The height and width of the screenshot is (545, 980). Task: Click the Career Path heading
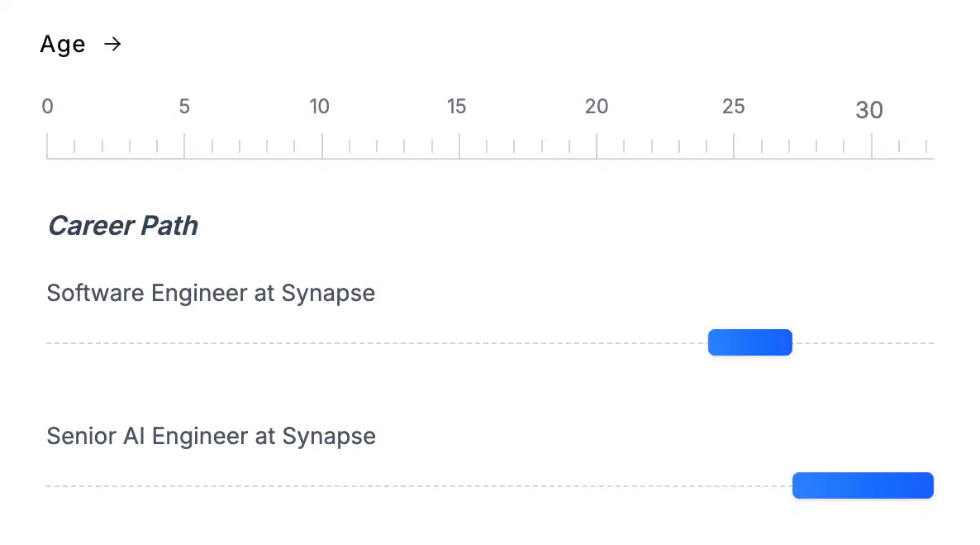pos(123,226)
